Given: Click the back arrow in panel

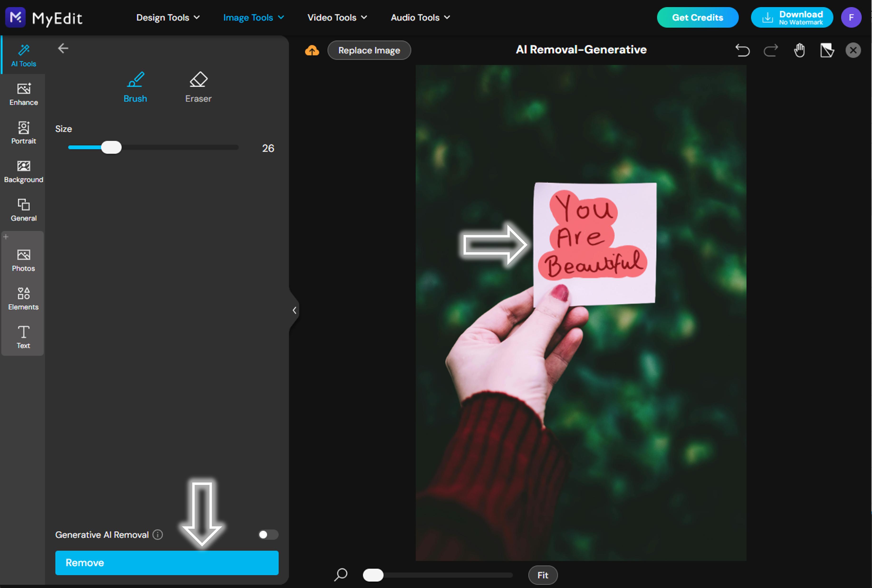Looking at the screenshot, I should click(x=63, y=48).
